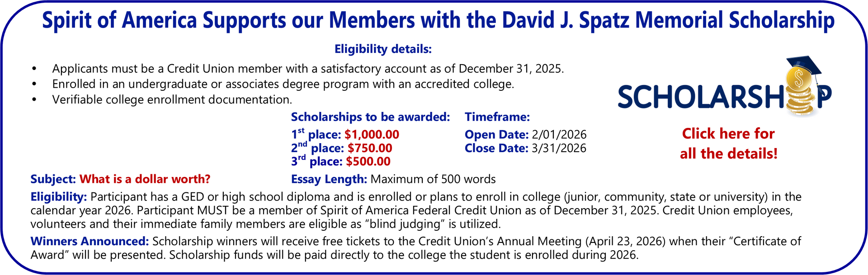This screenshot has width=868, height=275.
Task: Click the 'Scholarships to be awarded:' heading
Action: point(370,117)
